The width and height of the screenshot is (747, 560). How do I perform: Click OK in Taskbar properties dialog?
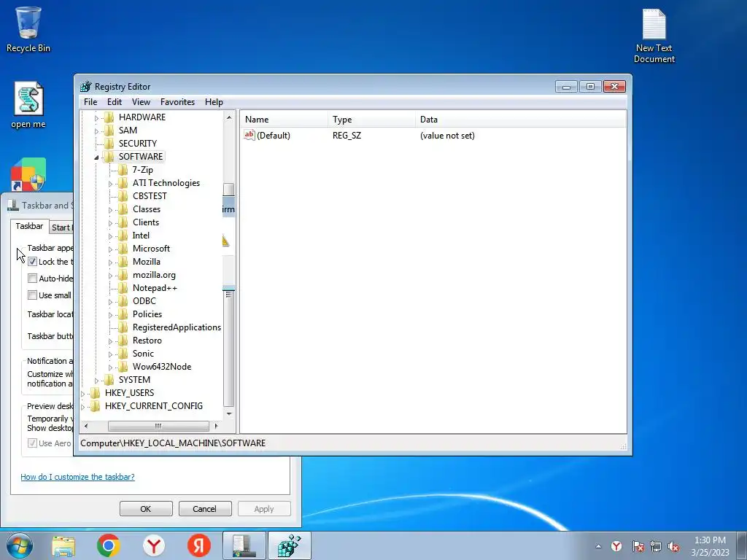click(x=146, y=508)
